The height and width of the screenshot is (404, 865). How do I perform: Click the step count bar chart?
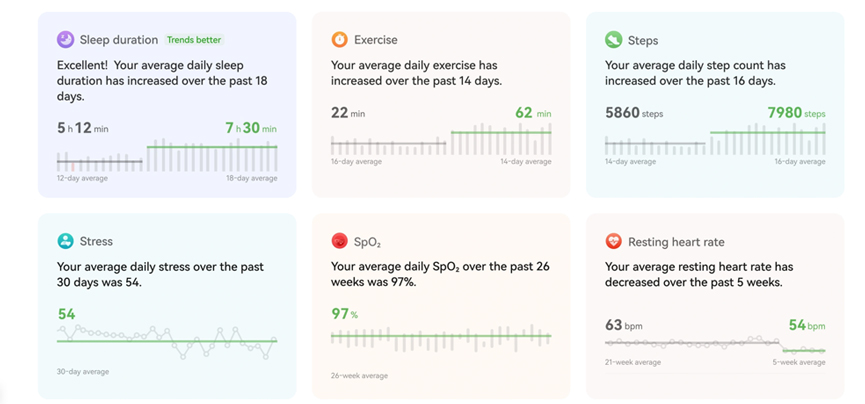coord(715,141)
